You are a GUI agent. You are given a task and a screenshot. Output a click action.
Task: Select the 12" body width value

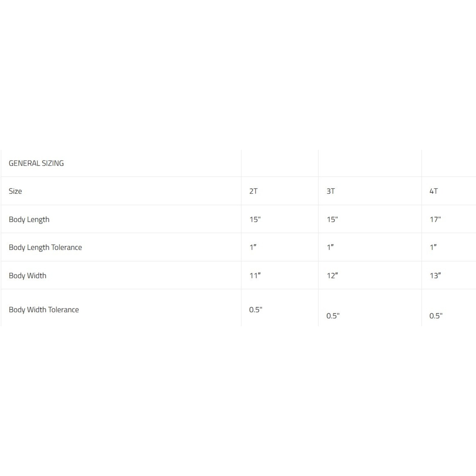point(332,276)
